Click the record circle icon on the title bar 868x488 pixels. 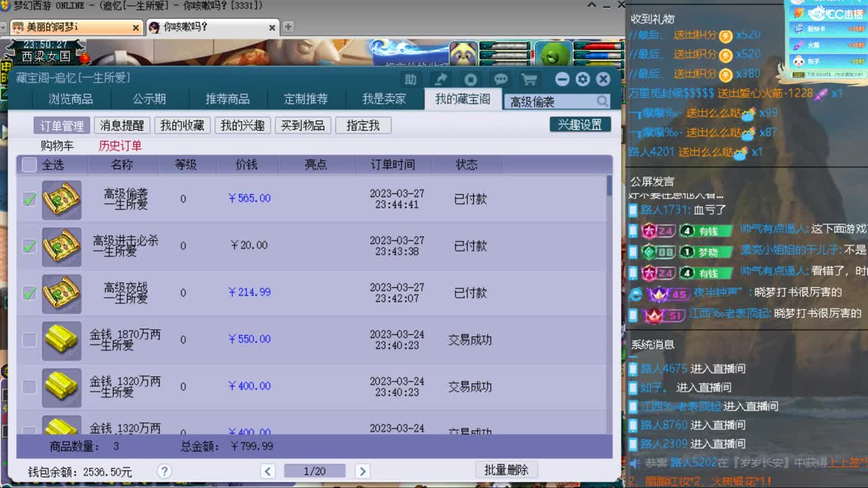471,79
